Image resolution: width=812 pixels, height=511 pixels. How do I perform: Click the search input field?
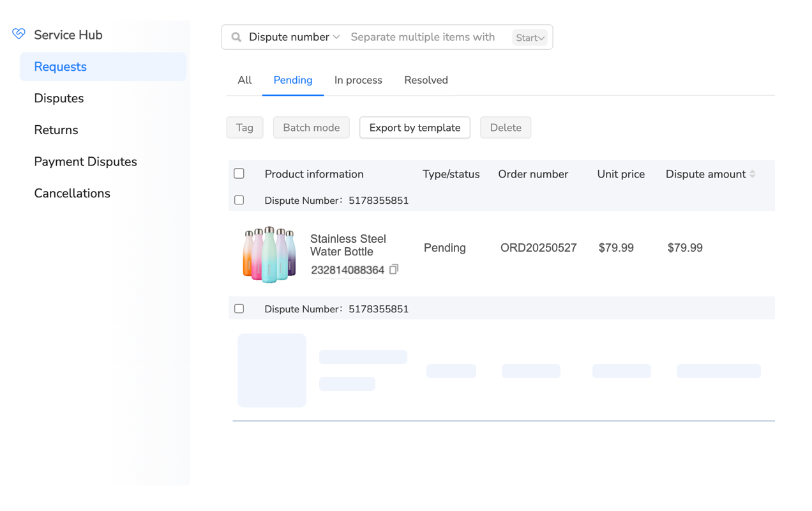pos(421,36)
